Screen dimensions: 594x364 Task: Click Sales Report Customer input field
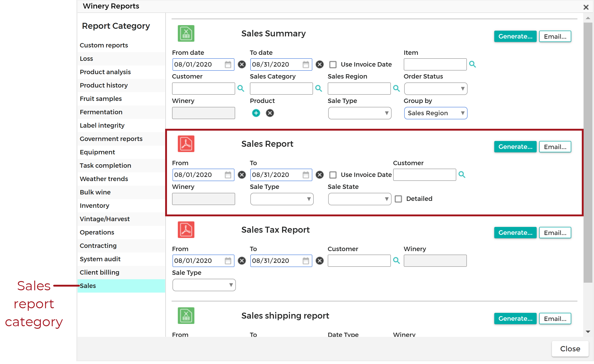click(424, 175)
